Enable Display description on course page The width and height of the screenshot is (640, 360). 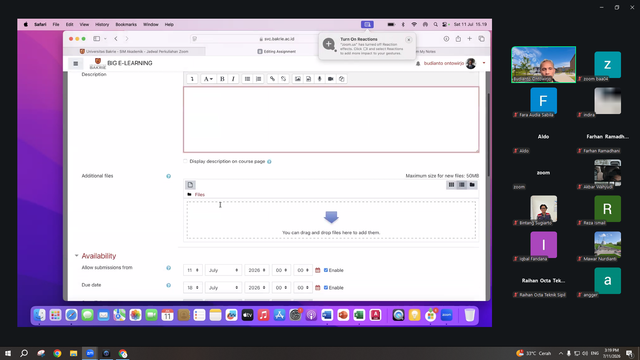click(x=185, y=161)
